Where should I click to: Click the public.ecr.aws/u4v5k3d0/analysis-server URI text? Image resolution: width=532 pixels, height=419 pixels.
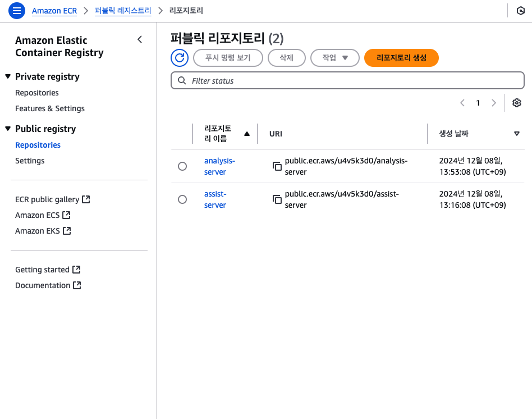(x=346, y=166)
